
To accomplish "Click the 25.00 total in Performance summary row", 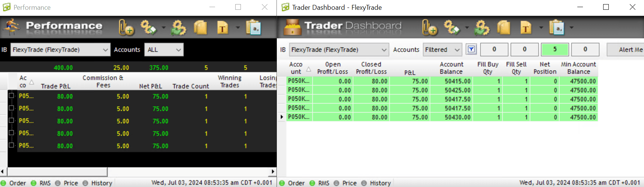I will [121, 68].
